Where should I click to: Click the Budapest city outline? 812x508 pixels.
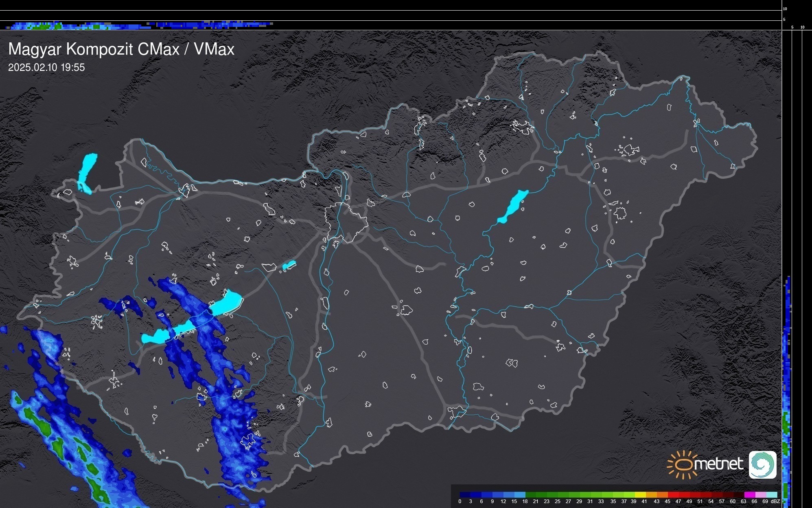click(x=346, y=222)
